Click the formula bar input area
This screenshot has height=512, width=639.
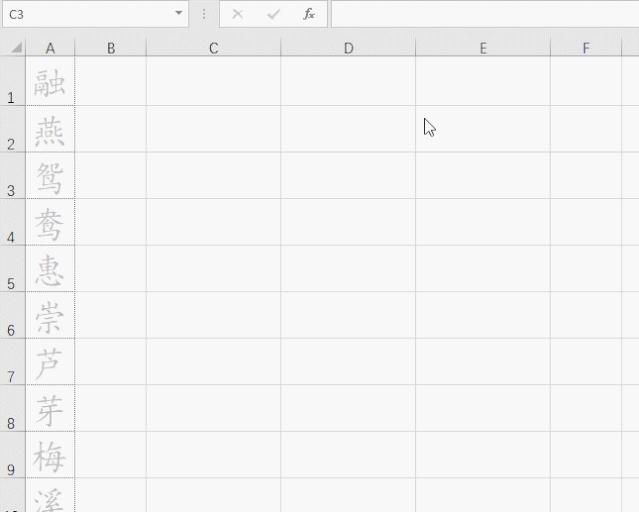coord(485,14)
